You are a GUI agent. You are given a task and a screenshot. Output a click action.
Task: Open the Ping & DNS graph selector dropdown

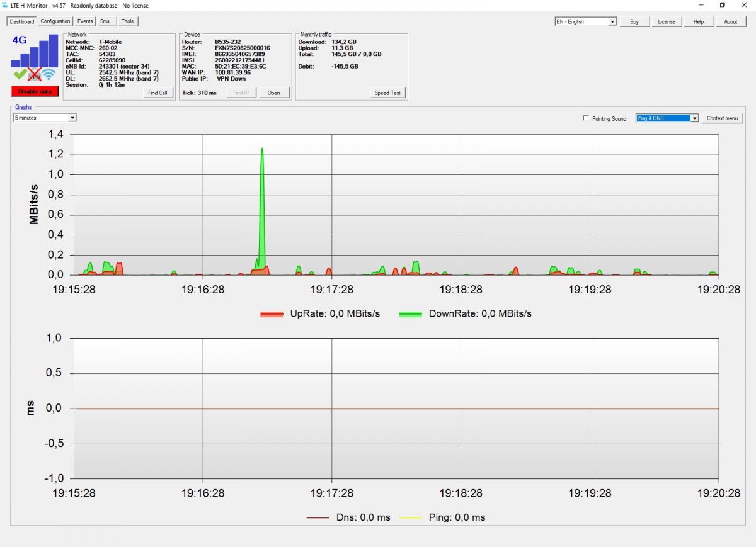(667, 118)
